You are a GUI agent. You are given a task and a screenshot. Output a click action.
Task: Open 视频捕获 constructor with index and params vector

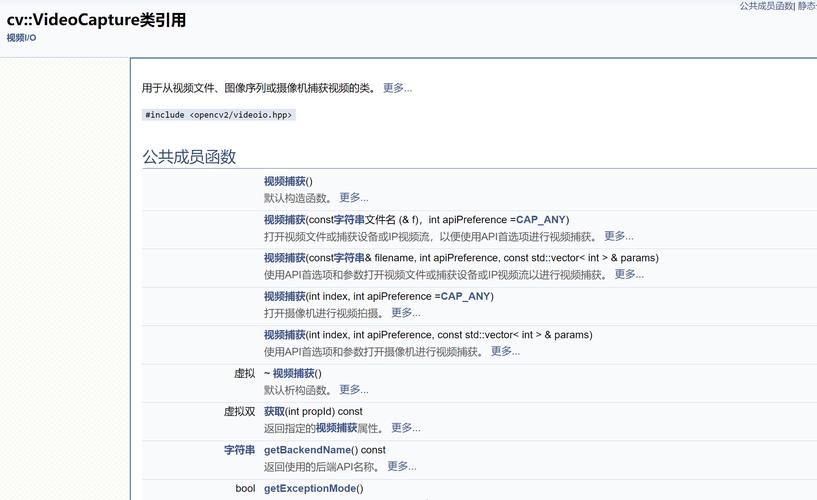pos(284,335)
